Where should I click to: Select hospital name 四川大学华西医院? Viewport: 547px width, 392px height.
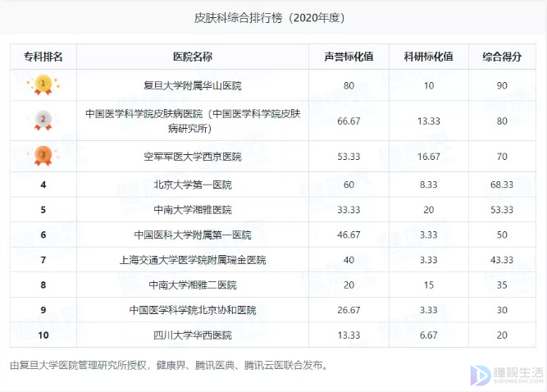[193, 335]
